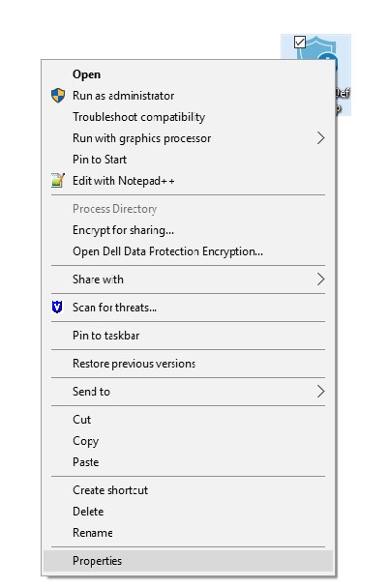Image resolution: width=389 pixels, height=588 pixels.
Task: Expand the Share with submenu arrow
Action: coord(320,279)
